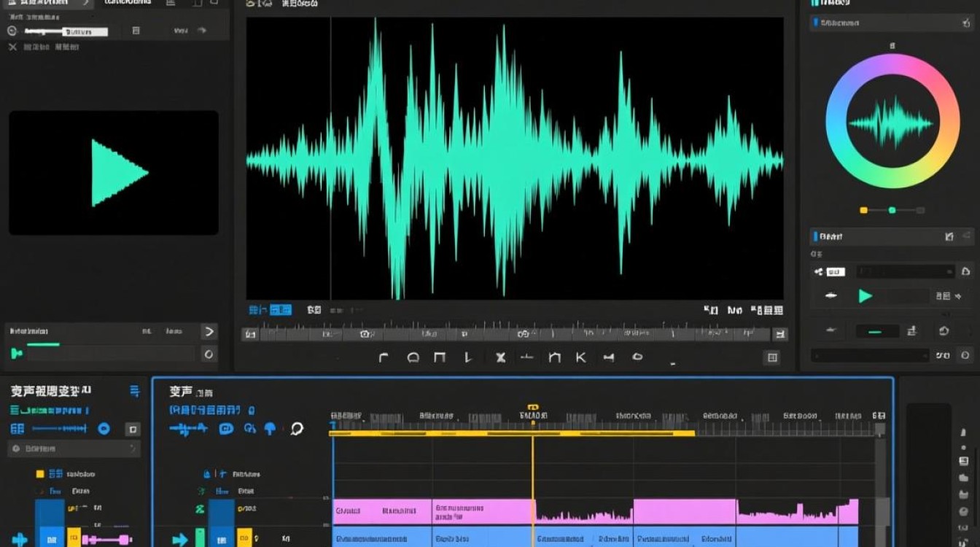The image size is (980, 547).
Task: Expand the gray dropdown row in left bottom panel
Action: (x=73, y=449)
